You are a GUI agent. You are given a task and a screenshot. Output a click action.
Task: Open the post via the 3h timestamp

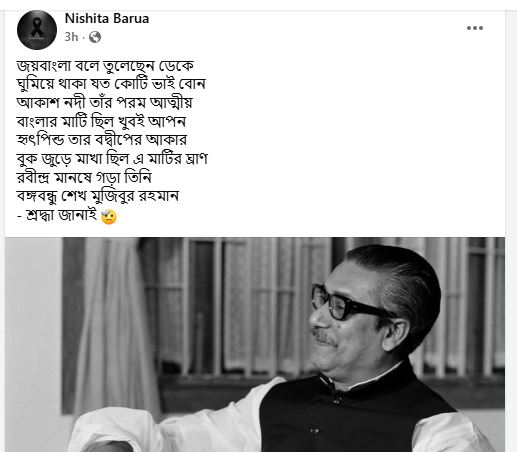point(71,37)
